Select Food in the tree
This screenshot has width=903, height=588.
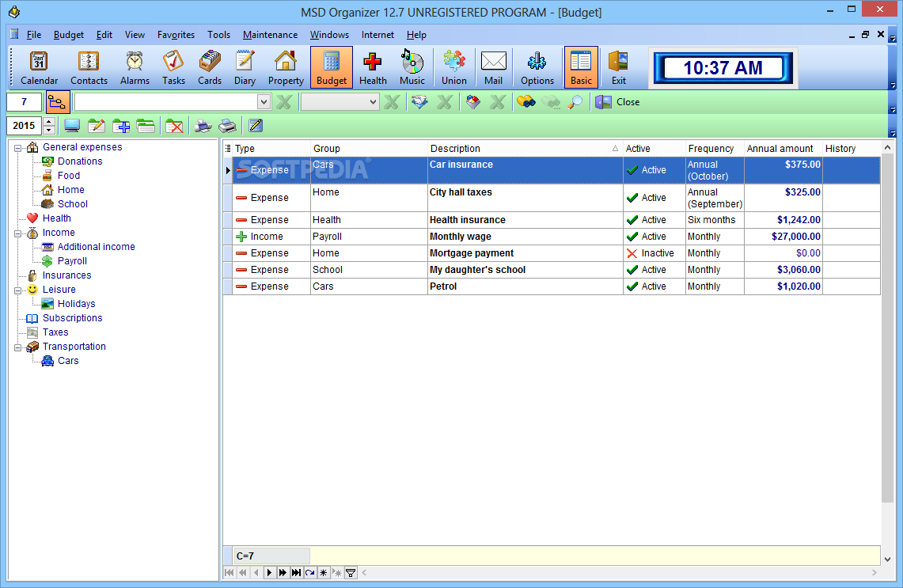tap(69, 176)
